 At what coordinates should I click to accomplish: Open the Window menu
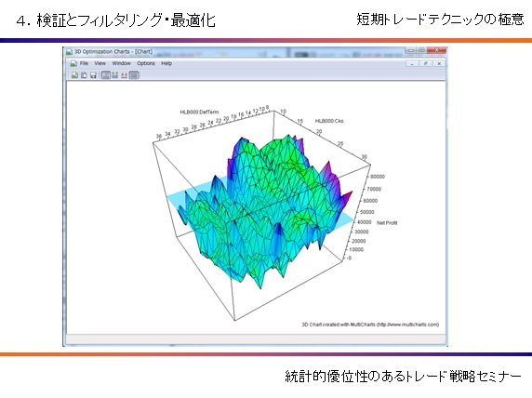tap(122, 63)
